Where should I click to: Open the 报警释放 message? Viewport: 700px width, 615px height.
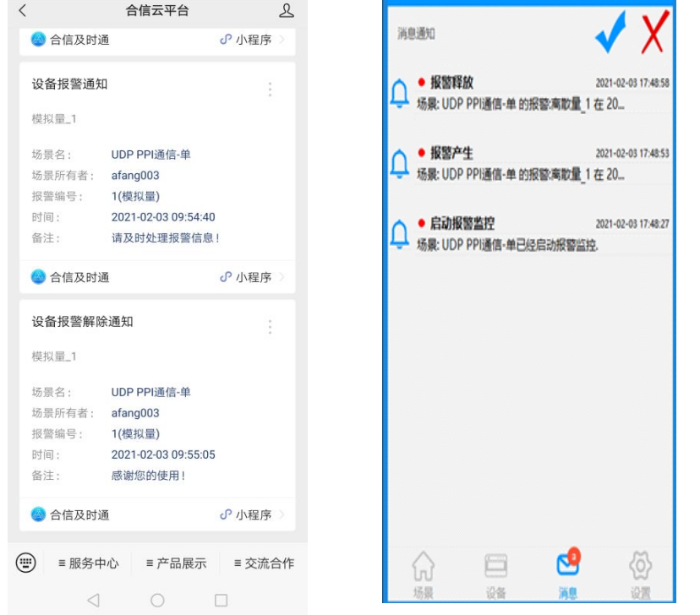[530, 93]
